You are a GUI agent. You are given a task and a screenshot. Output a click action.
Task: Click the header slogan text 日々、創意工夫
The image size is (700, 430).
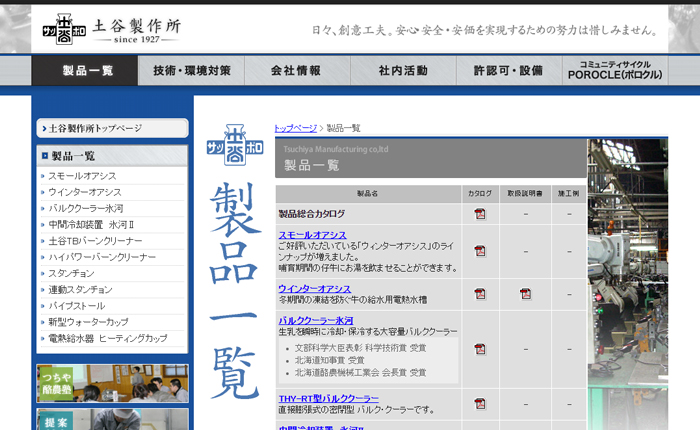pyautogui.click(x=485, y=30)
